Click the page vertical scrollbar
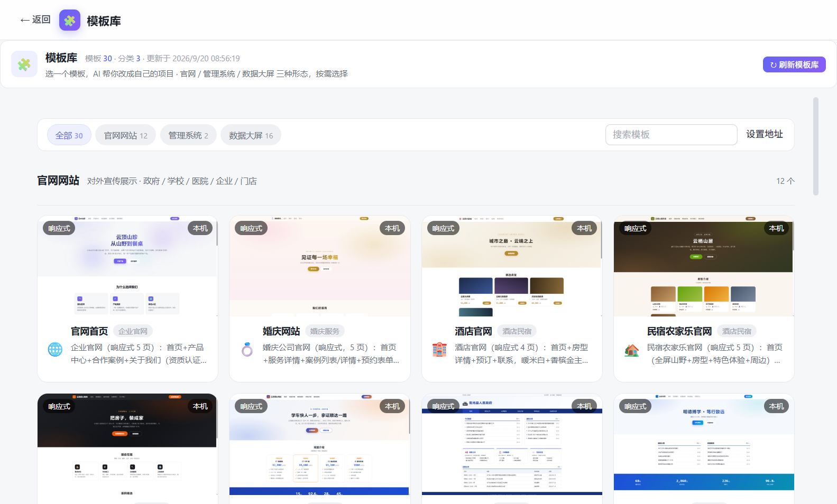This screenshot has height=504, width=837. click(x=816, y=146)
